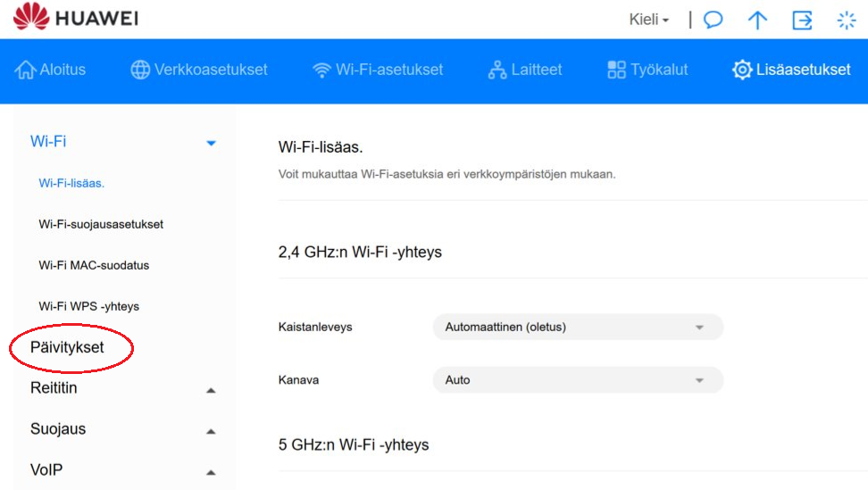Viewport: 868px width, 490px height.
Task: Collapse the Wi-Fi sidebar section
Action: pyautogui.click(x=211, y=143)
